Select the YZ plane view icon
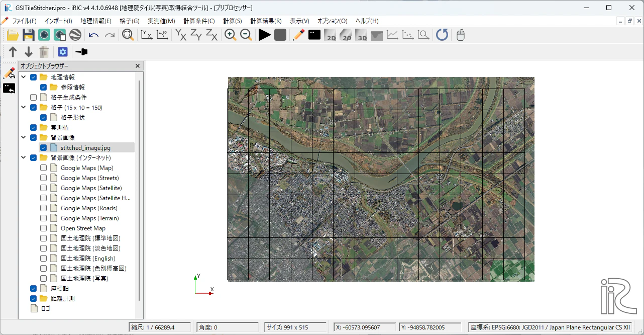644x335 pixels. [196, 35]
